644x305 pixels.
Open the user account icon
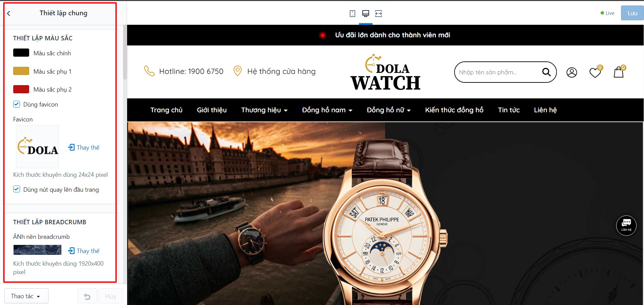pyautogui.click(x=571, y=72)
